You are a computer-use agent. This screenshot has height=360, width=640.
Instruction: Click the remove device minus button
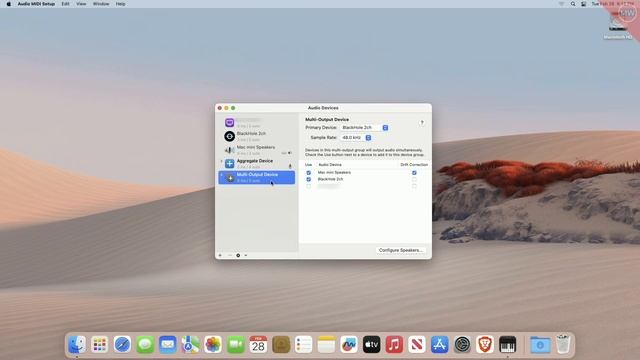click(230, 256)
